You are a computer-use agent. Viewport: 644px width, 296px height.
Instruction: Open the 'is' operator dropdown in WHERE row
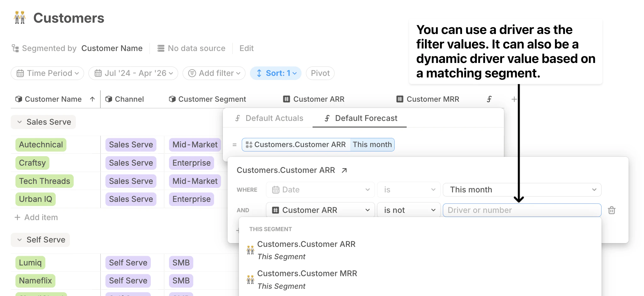pyautogui.click(x=409, y=190)
